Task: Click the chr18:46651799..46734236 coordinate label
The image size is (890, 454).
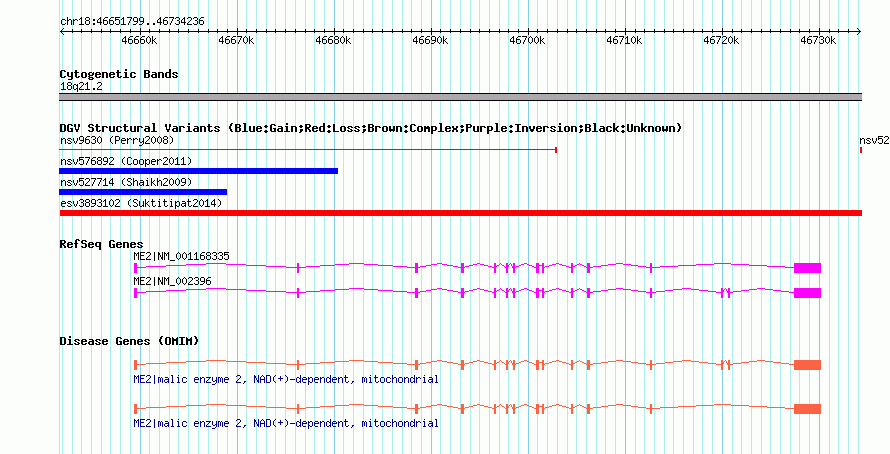Action: tap(132, 22)
